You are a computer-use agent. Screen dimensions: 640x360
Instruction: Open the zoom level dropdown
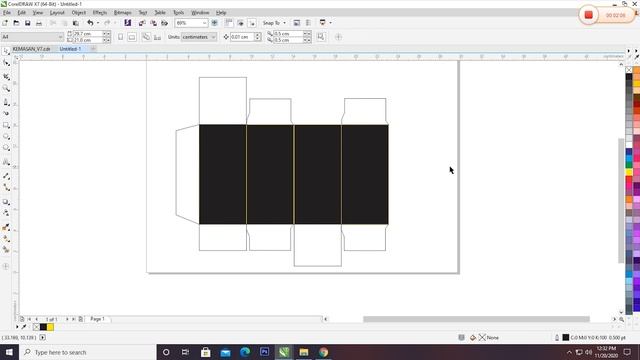click(x=204, y=23)
